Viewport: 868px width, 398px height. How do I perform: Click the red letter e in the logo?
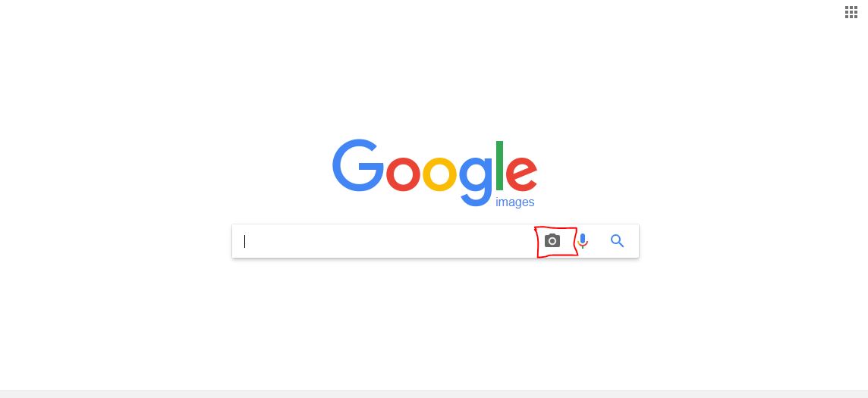(x=521, y=174)
